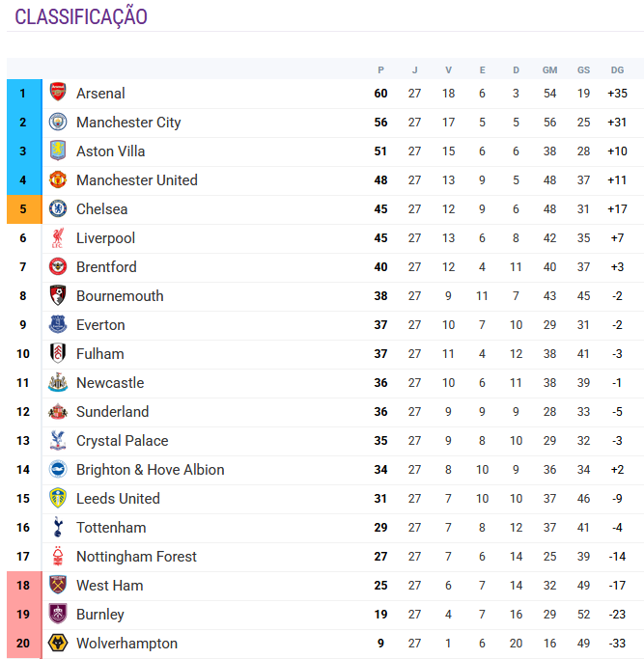644x659 pixels.
Task: Open the Liverpool crest icon
Action: pyautogui.click(x=58, y=238)
